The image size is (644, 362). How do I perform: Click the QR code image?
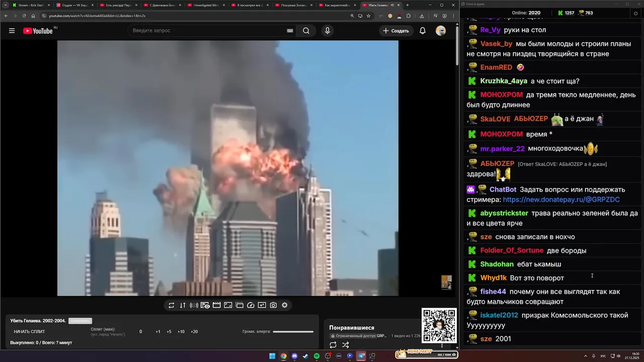[439, 325]
